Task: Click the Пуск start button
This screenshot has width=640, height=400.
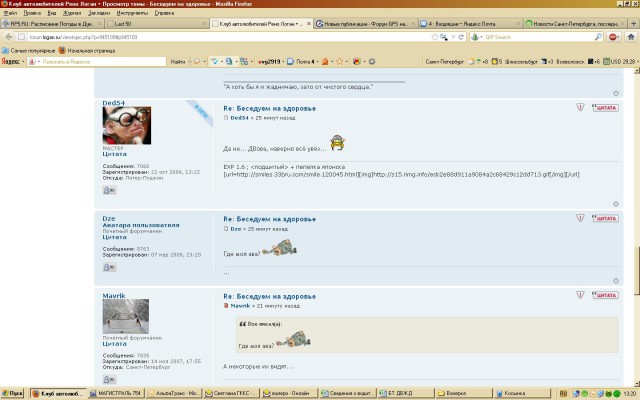Action: tap(12, 393)
